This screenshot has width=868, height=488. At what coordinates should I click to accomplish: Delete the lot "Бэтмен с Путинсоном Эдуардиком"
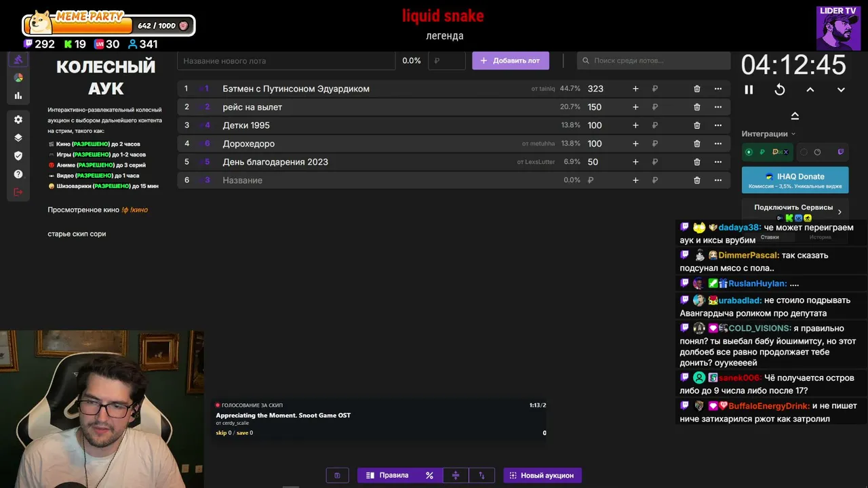tap(696, 89)
